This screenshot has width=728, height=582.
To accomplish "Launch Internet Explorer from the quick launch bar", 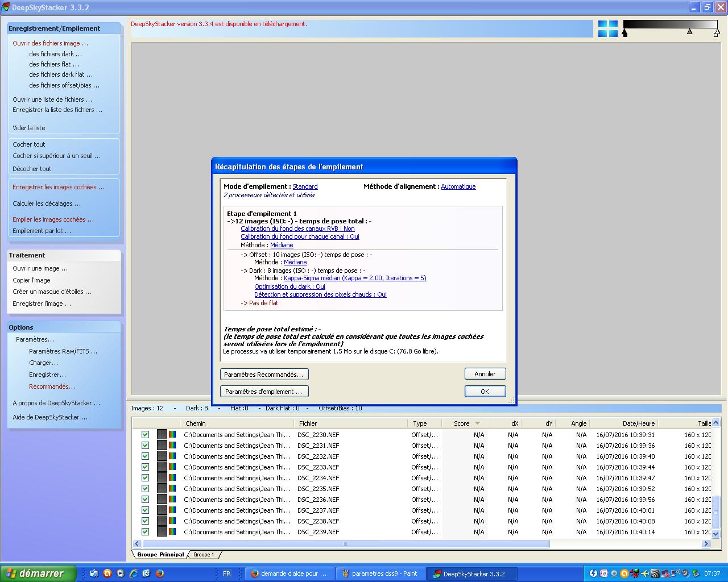I will pos(134,573).
